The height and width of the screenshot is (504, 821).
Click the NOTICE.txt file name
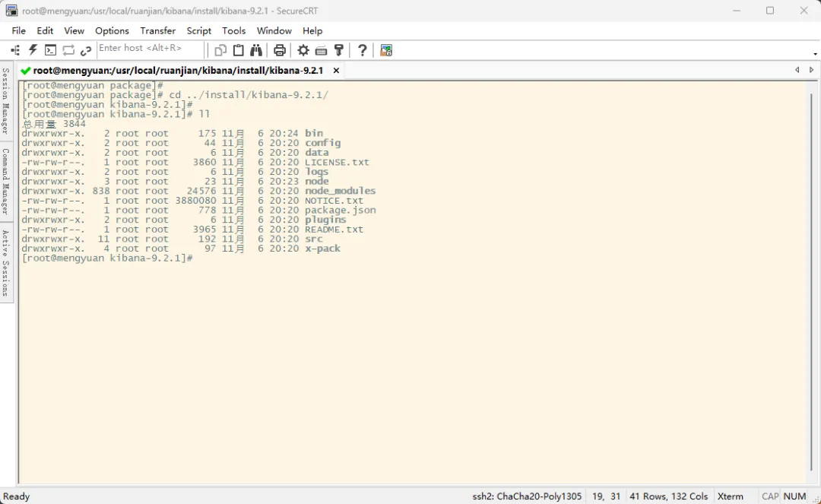(334, 201)
